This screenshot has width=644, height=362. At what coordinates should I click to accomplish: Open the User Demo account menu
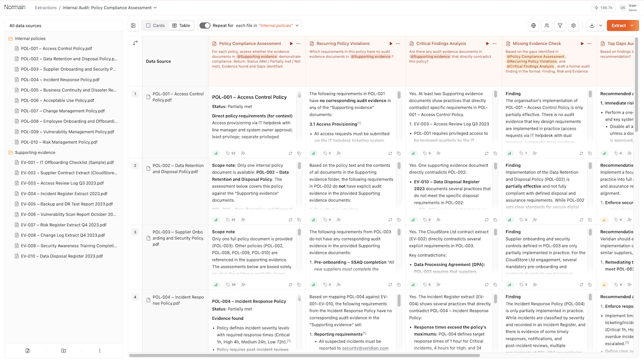628,8
